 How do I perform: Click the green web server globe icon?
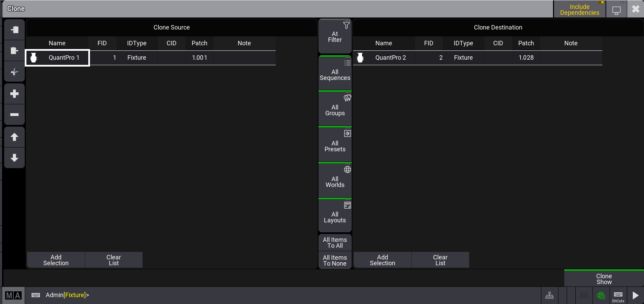[x=601, y=295]
